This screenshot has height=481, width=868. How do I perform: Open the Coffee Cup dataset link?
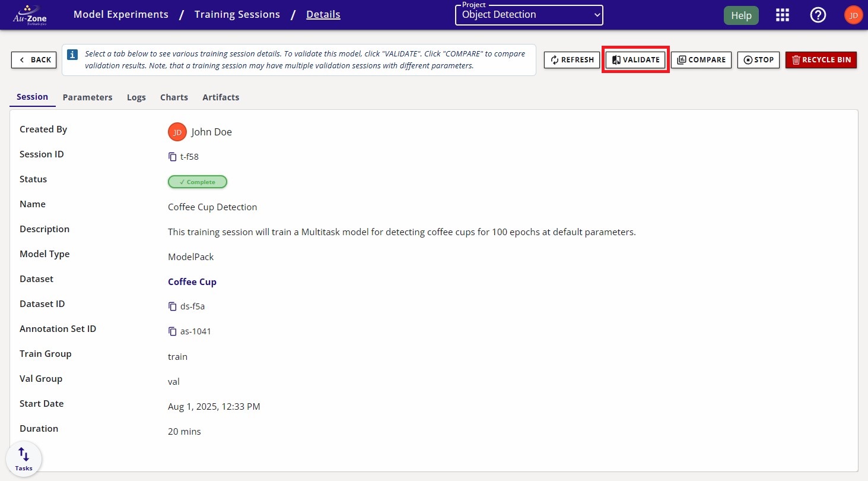pos(192,281)
